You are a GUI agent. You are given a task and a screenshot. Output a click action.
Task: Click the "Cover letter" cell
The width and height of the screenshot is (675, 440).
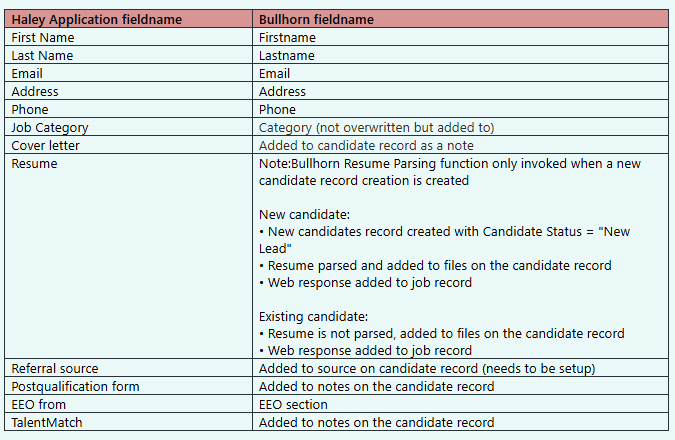coord(45,145)
